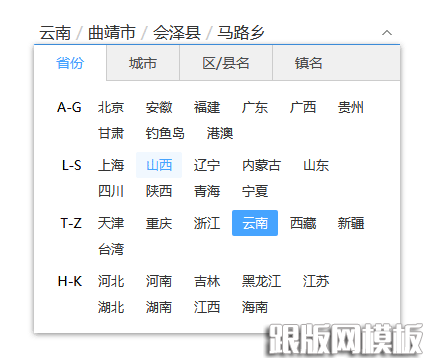The width and height of the screenshot is (435, 363).
Task: Select 黑龙江 province
Action: (x=261, y=281)
